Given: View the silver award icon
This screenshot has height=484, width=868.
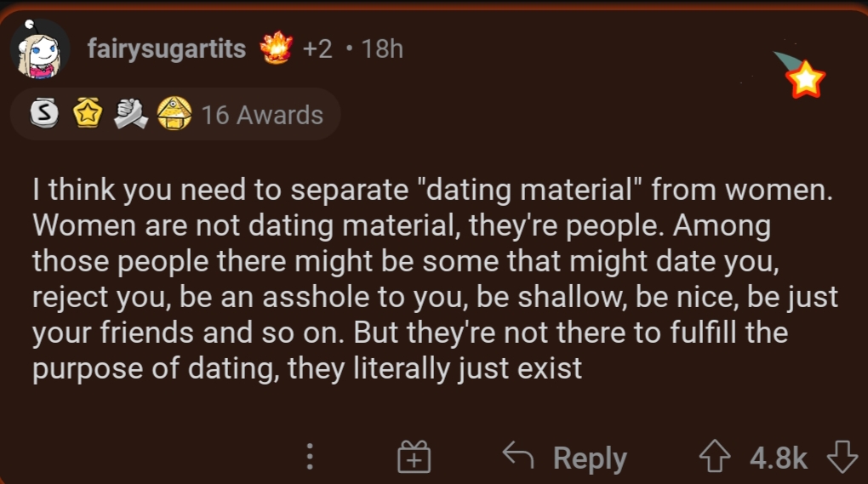Looking at the screenshot, I should 43,113.
